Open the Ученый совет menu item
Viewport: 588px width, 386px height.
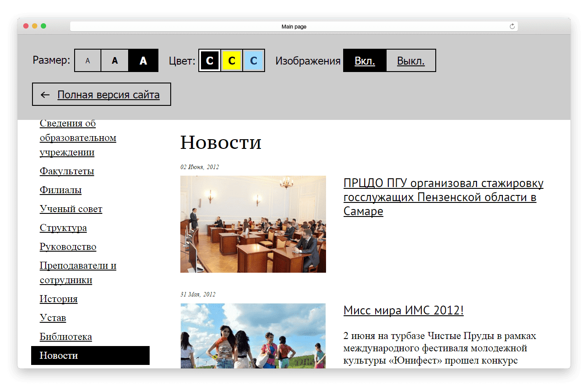[x=71, y=209]
